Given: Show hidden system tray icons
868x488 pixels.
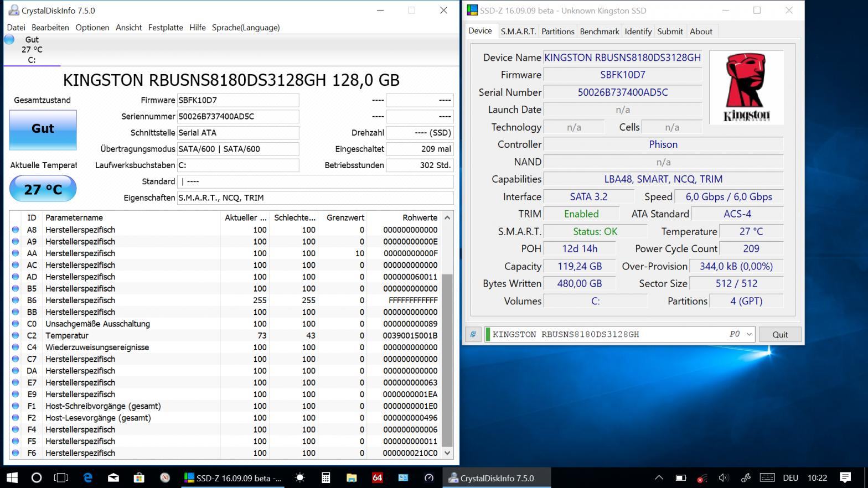Looking at the screenshot, I should [x=659, y=477].
